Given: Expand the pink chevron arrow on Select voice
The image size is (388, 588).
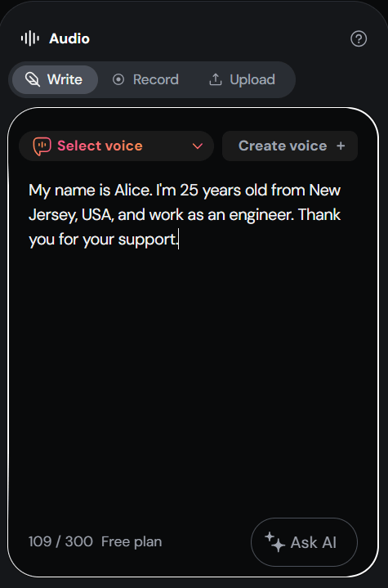Looking at the screenshot, I should 198,146.
